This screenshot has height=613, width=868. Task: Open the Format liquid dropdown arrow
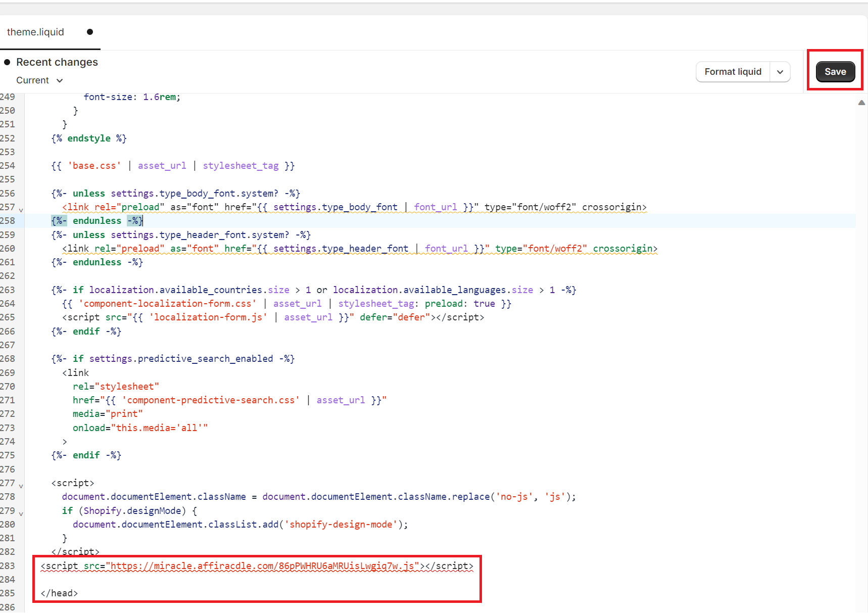tap(780, 72)
